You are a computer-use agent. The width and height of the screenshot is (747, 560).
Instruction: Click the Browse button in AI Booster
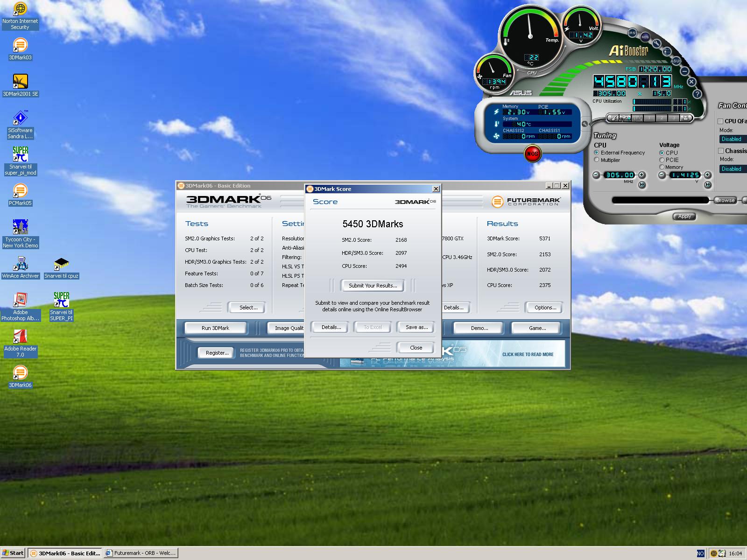pos(725,200)
